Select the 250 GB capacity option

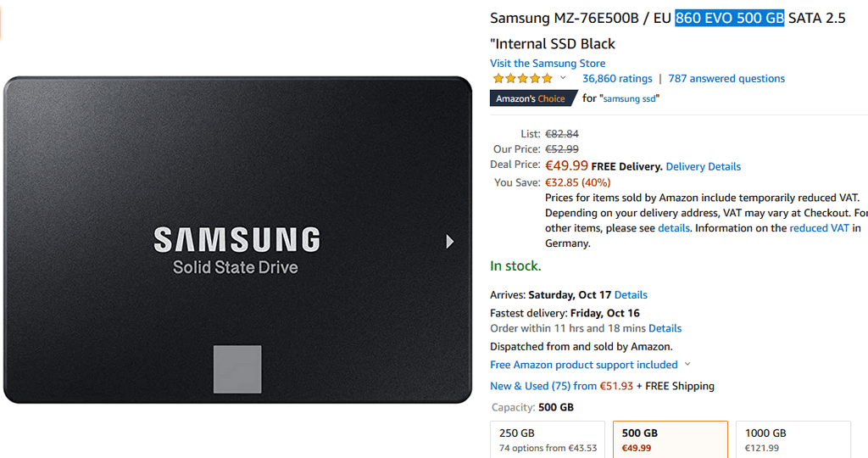548,439
